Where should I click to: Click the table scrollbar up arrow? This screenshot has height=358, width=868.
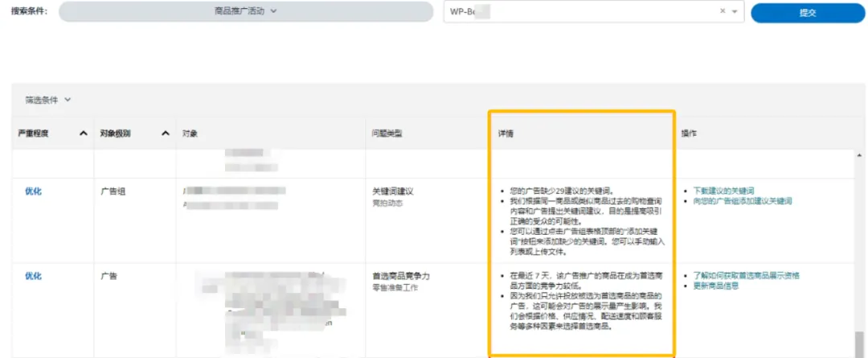858,154
